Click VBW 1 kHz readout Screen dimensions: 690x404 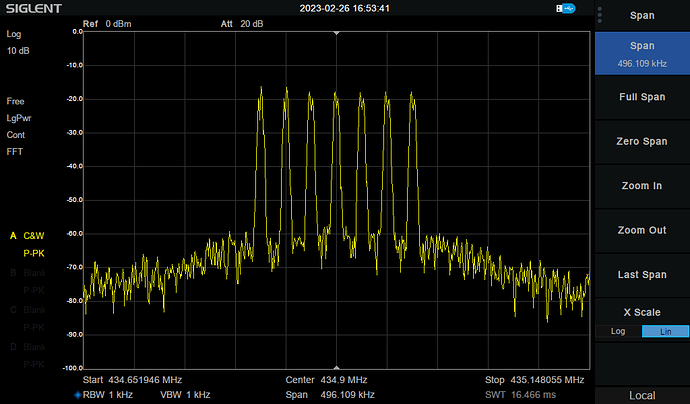[185, 395]
